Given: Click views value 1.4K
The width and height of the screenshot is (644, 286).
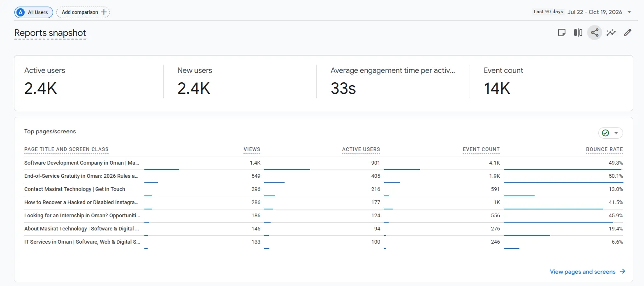Looking at the screenshot, I should 255,163.
